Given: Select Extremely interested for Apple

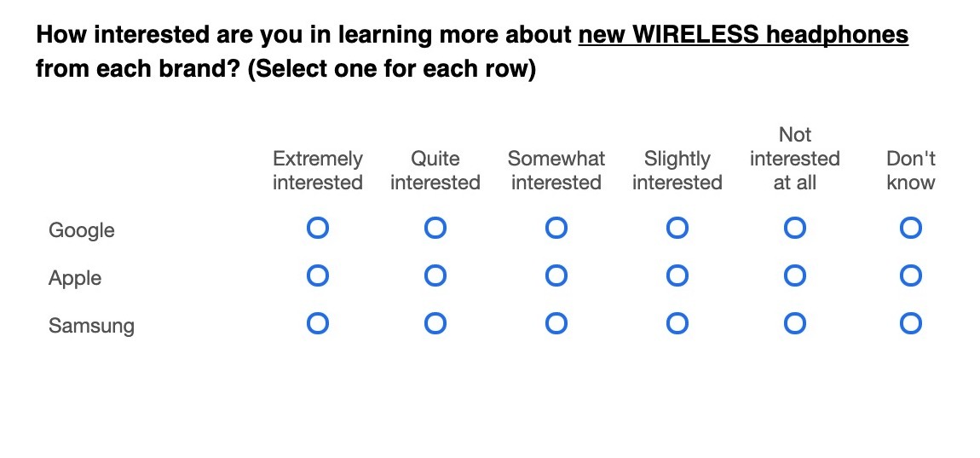Looking at the screenshot, I should (x=318, y=276).
